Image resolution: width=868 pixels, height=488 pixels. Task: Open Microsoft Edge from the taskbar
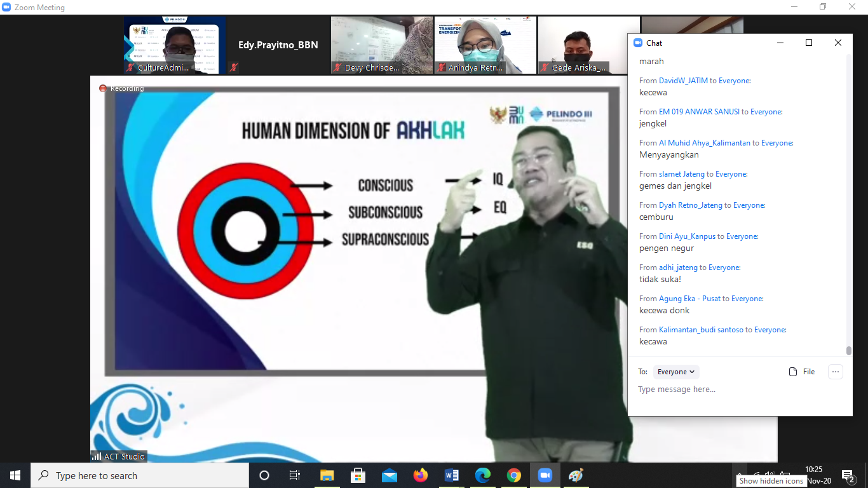[x=483, y=475]
